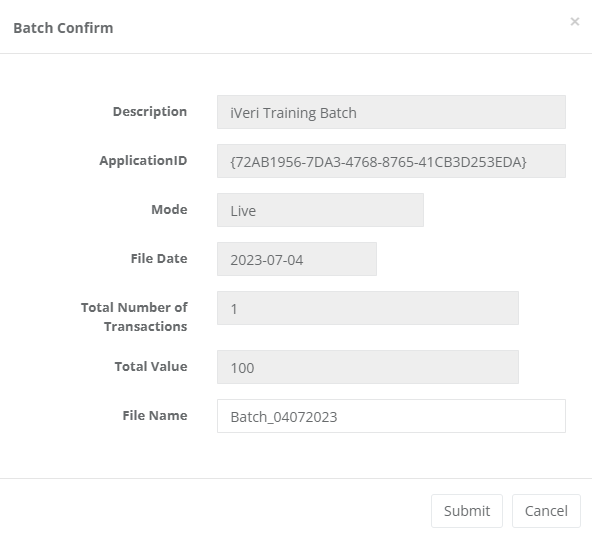Click the Batch Confirm dialog title
The height and width of the screenshot is (540, 592).
(63, 28)
